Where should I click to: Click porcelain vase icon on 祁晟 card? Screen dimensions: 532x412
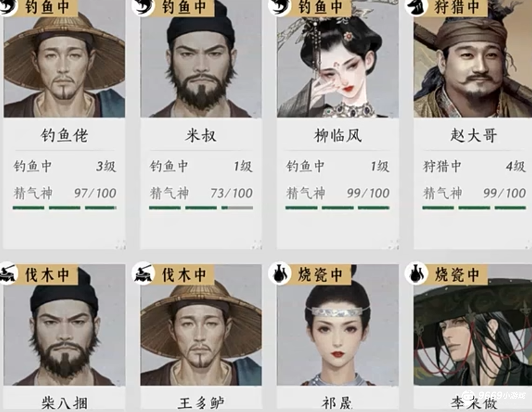(280, 273)
